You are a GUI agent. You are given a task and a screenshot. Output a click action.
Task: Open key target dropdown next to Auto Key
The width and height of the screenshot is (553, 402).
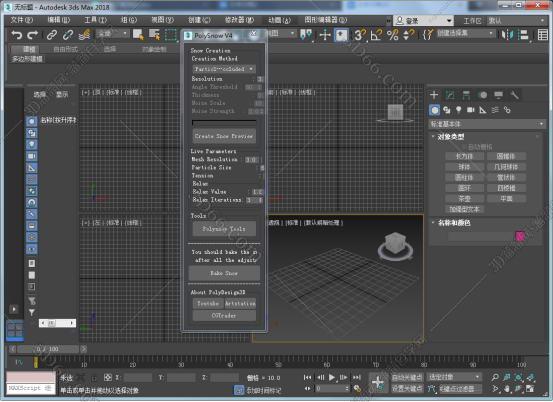(x=454, y=377)
